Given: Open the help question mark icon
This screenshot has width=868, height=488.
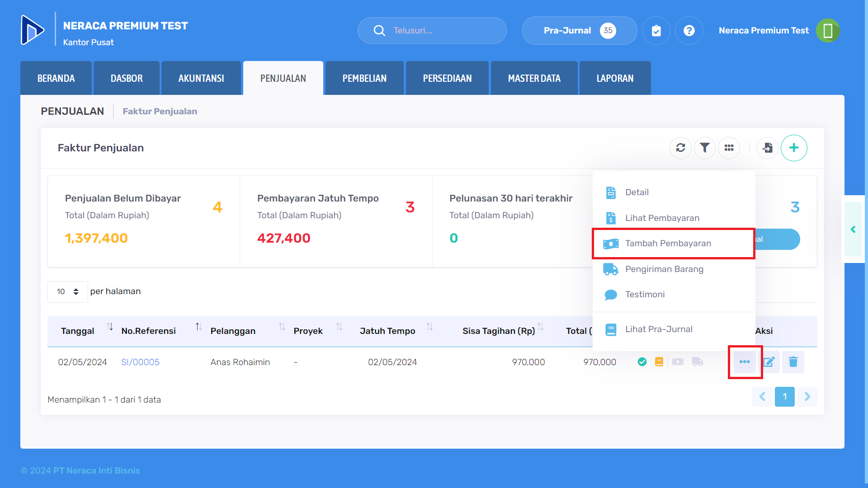Looking at the screenshot, I should (689, 31).
